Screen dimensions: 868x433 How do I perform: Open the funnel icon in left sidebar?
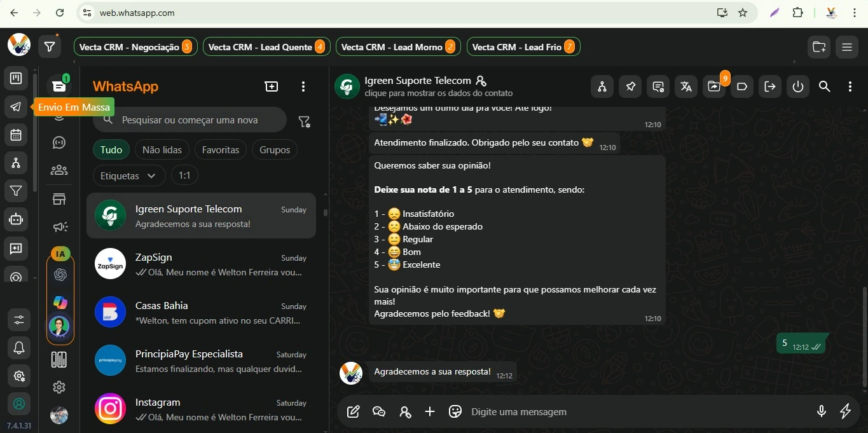[x=16, y=191]
